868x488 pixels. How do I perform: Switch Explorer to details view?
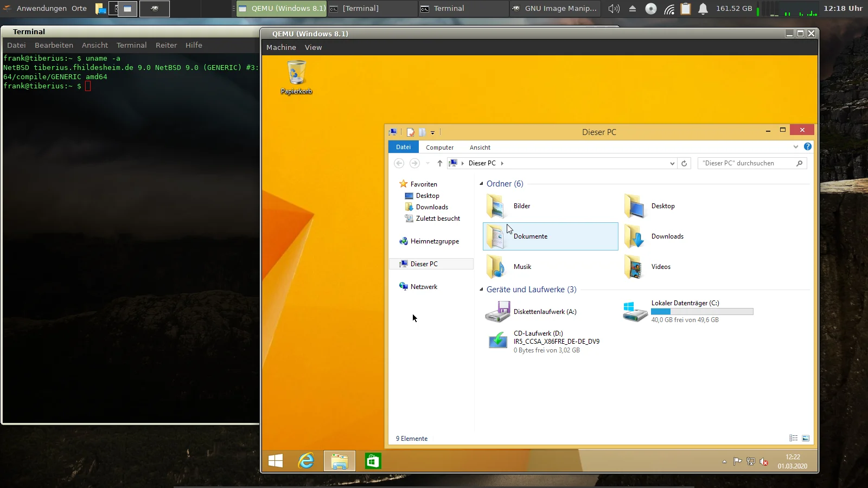pyautogui.click(x=793, y=438)
